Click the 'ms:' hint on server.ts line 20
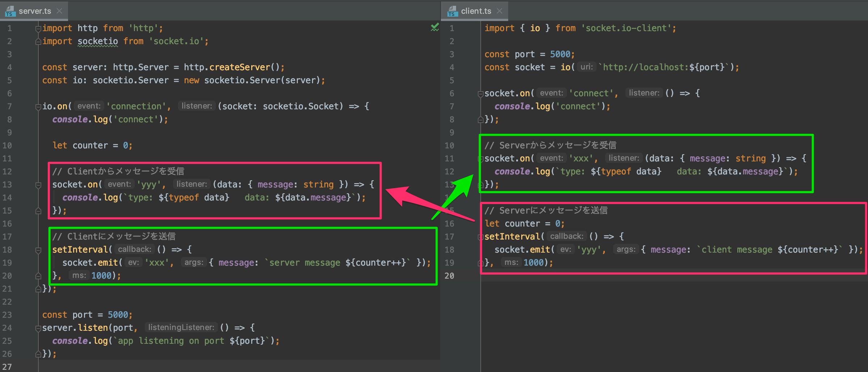 [79, 275]
